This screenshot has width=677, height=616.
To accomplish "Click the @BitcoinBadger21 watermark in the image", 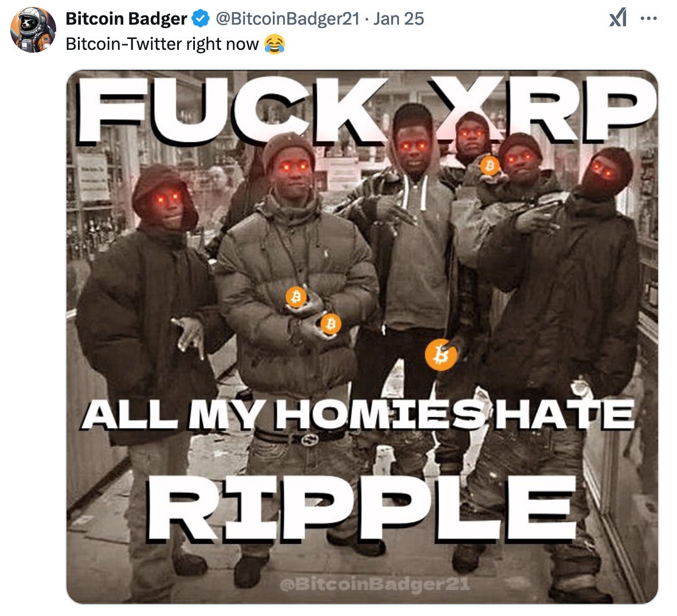I will click(374, 584).
